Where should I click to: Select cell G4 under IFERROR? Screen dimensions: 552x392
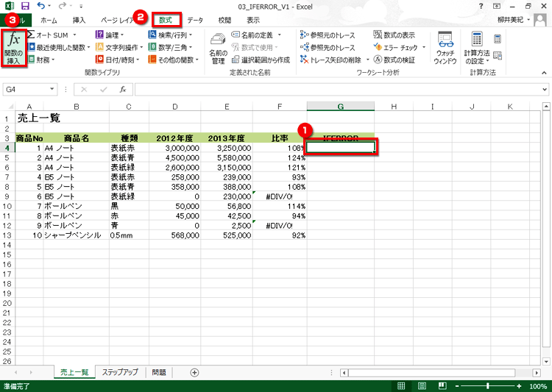pyautogui.click(x=341, y=147)
